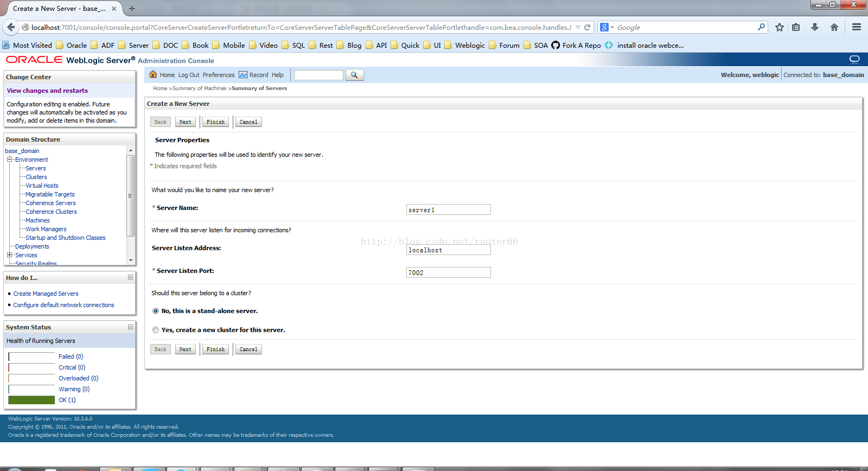Image resolution: width=868 pixels, height=471 pixels.
Task: Open Work Managers tree item
Action: (x=46, y=229)
